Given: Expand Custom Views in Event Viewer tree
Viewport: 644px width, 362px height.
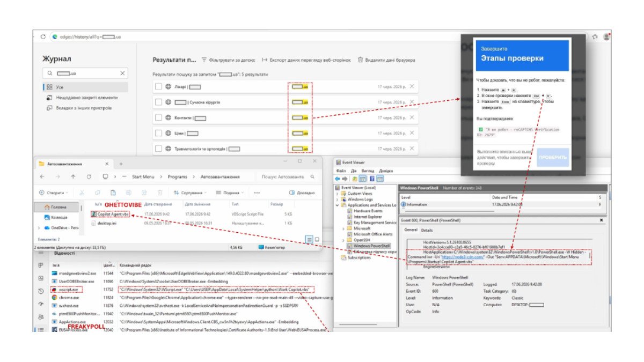Looking at the screenshot, I should pyautogui.click(x=338, y=194).
